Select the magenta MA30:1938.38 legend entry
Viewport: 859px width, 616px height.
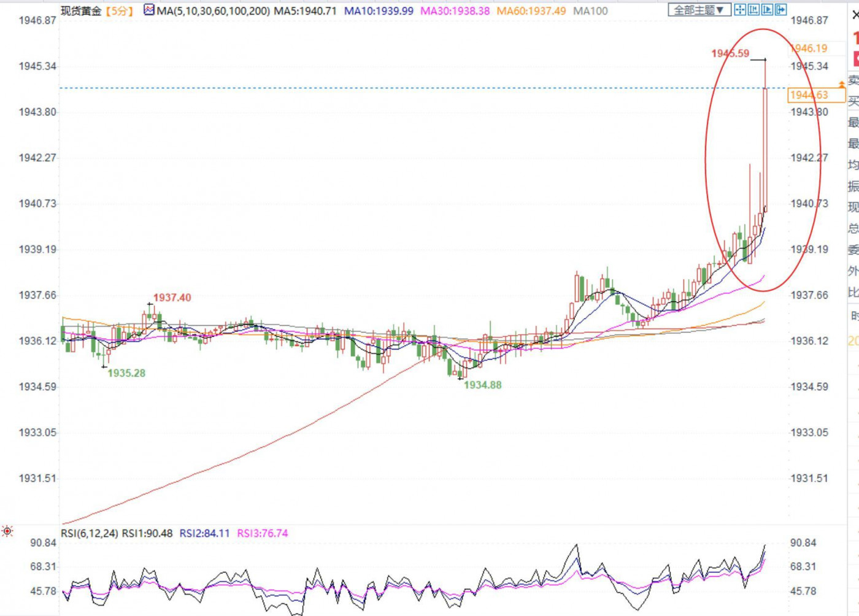pos(455,11)
